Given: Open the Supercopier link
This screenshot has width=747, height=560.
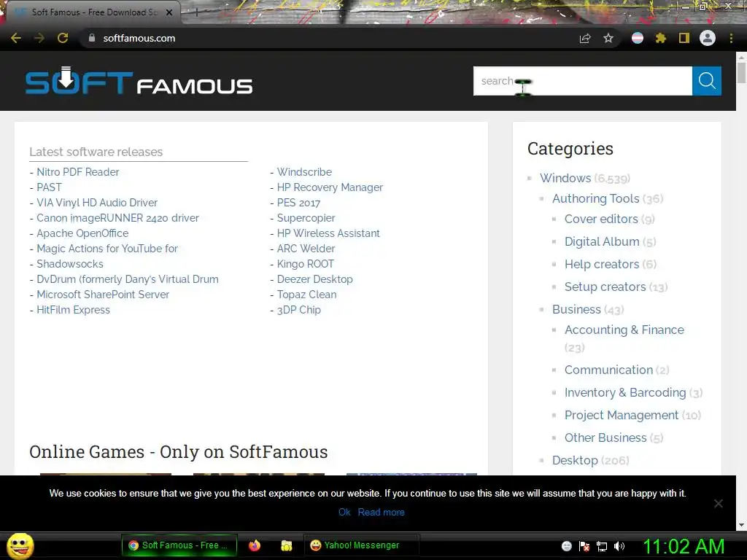Looking at the screenshot, I should (306, 217).
